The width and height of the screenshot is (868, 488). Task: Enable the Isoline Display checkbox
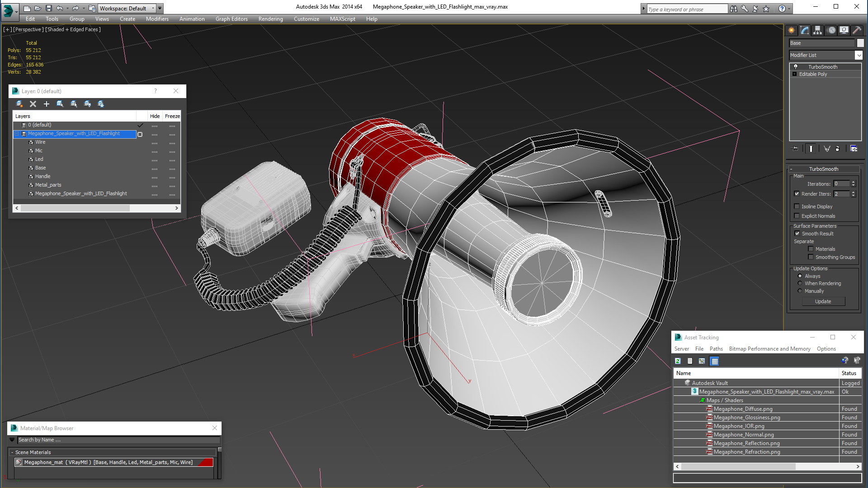(x=797, y=206)
